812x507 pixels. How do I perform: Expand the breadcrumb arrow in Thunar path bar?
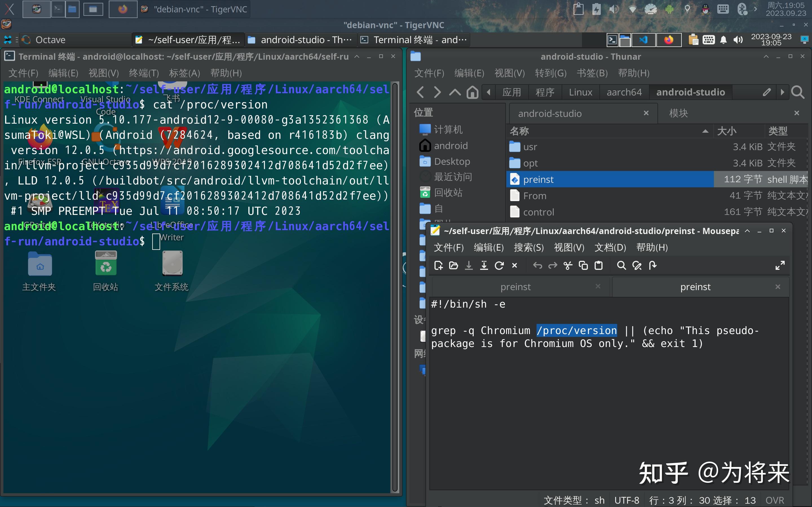point(782,92)
